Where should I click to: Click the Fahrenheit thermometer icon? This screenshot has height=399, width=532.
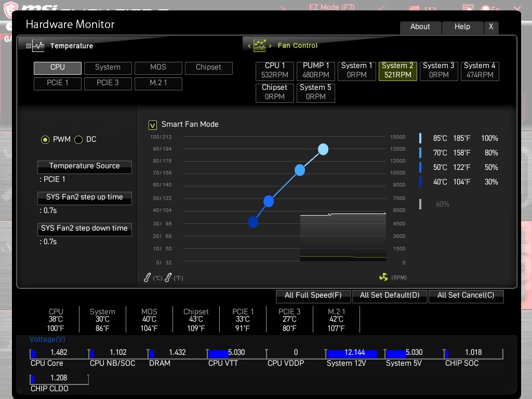coord(168,277)
